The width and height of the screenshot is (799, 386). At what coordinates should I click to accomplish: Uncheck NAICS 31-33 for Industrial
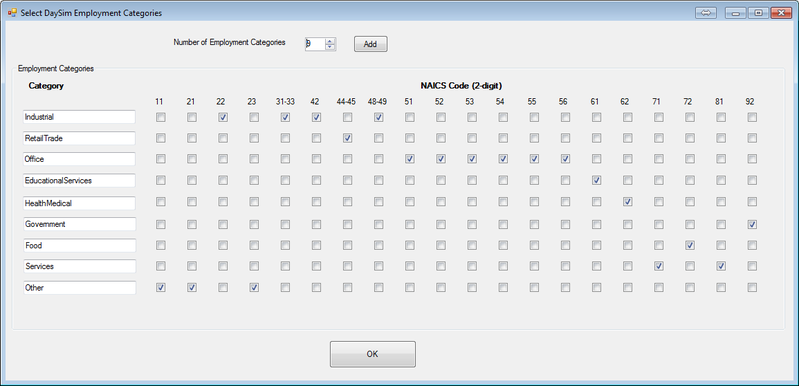click(x=285, y=118)
